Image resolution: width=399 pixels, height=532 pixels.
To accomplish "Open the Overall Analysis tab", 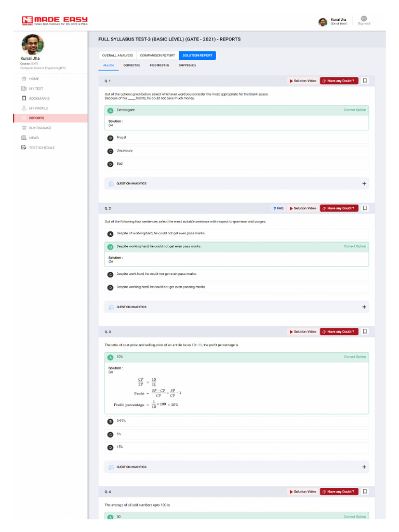I will (x=117, y=55).
